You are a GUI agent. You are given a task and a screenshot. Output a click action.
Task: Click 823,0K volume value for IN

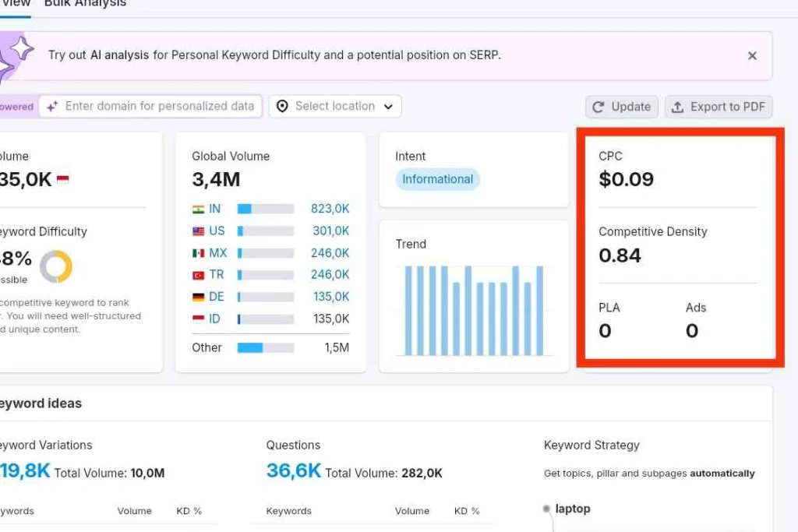click(330, 209)
